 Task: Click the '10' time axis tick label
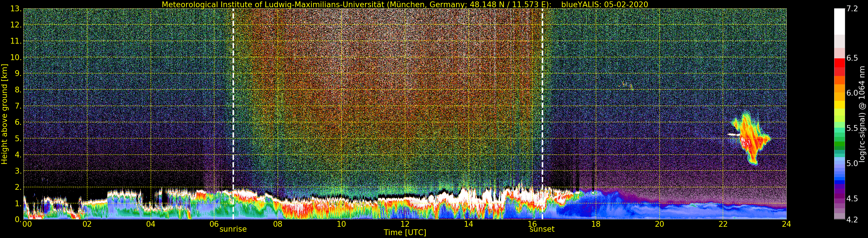click(341, 224)
